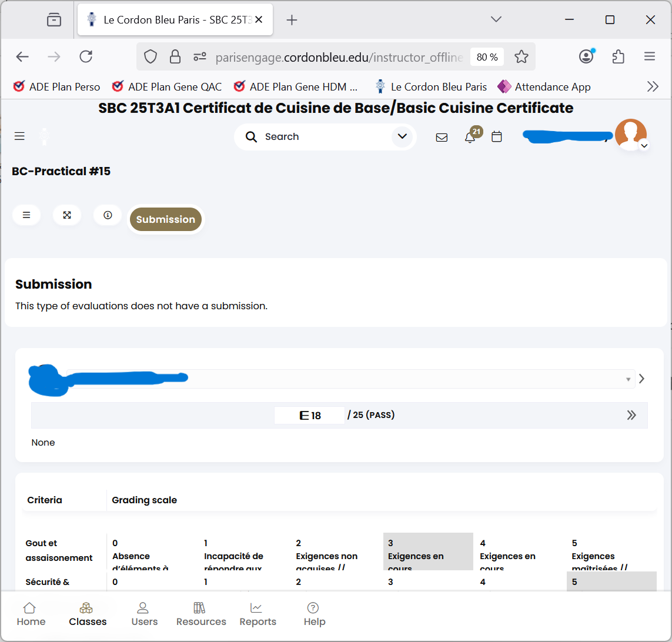This screenshot has width=672, height=642.
Task: Open ADE Plan Perso bookmark
Action: click(56, 86)
